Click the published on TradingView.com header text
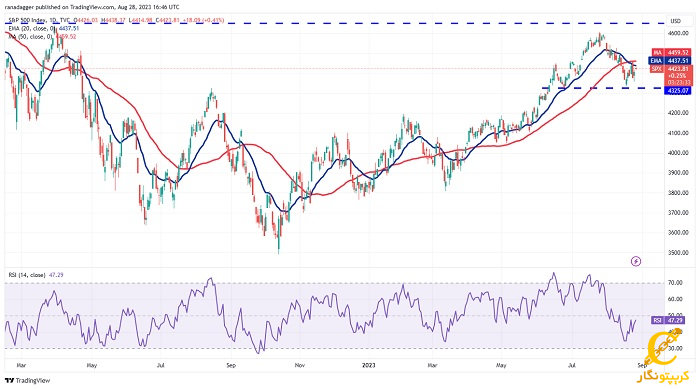700x389 pixels. (92, 7)
